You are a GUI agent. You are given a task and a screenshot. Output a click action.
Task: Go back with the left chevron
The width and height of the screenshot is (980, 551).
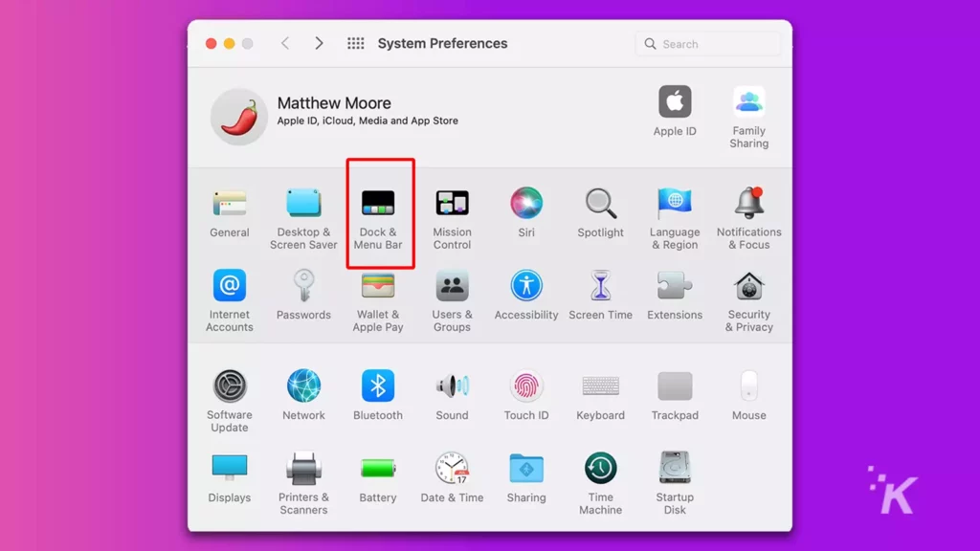[285, 43]
